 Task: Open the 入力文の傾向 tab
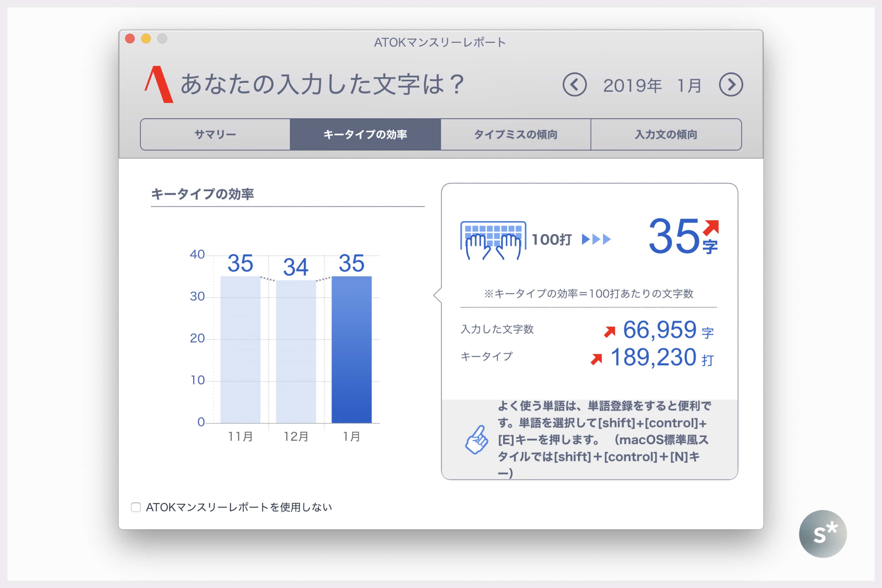[666, 134]
